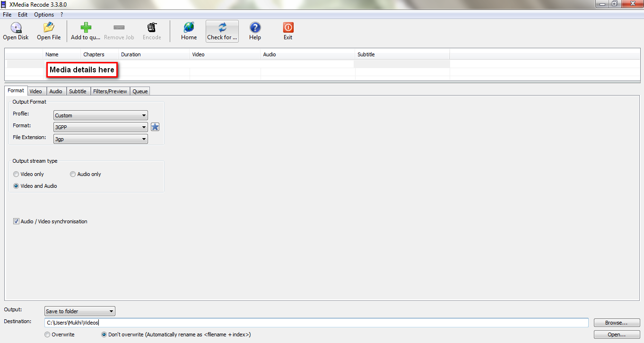The width and height of the screenshot is (644, 343).
Task: Maximize the XMedia Recode window
Action: pyautogui.click(x=614, y=4)
